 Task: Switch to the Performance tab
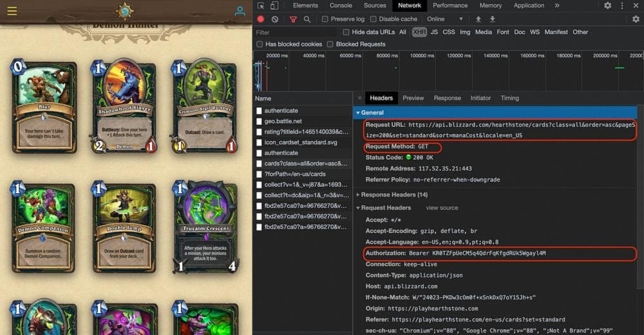click(450, 5)
